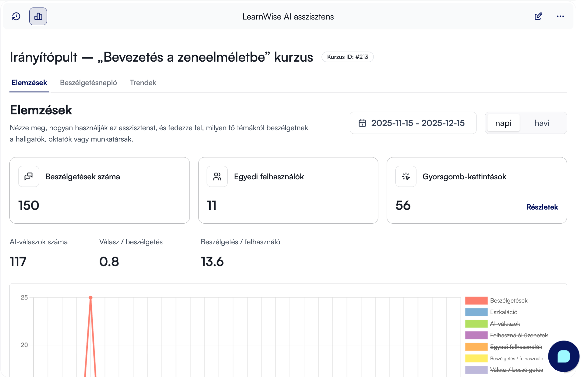Screen dimensions: 588x377
Task: Open the Beszélgetésnapló tab
Action: pyautogui.click(x=88, y=83)
